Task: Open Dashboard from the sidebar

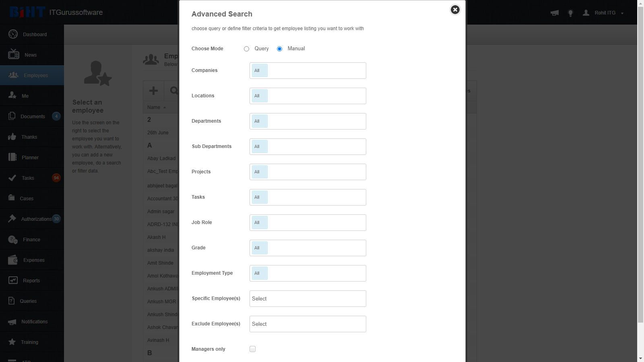Action: [32, 35]
